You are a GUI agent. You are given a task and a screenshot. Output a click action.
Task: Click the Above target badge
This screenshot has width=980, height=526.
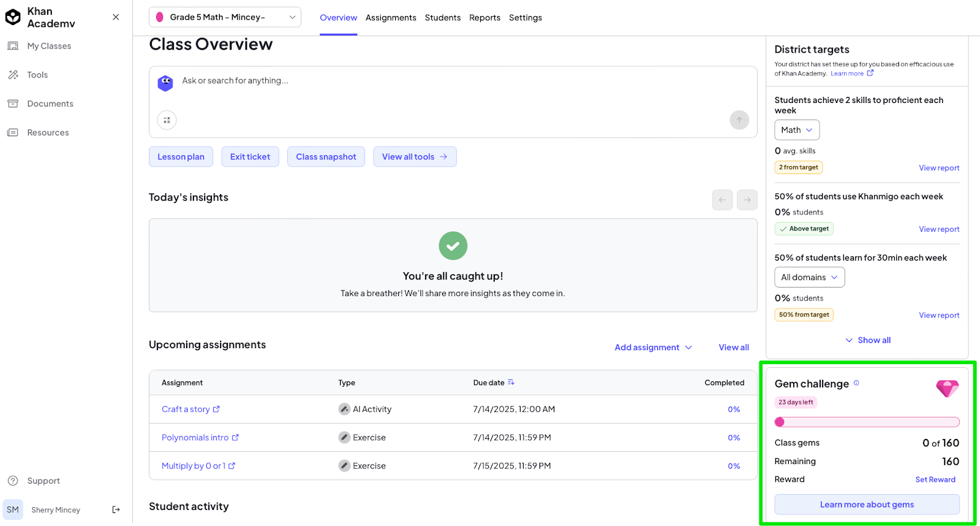(x=804, y=229)
